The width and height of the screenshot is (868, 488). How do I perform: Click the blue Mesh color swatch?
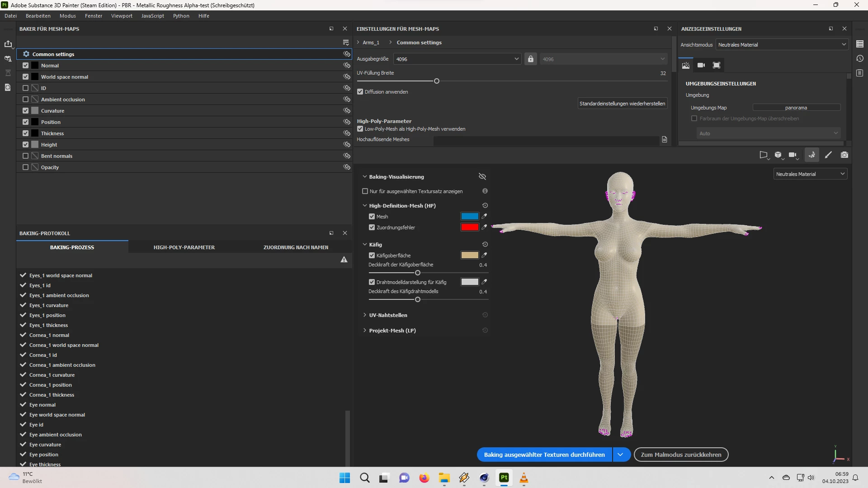(469, 216)
